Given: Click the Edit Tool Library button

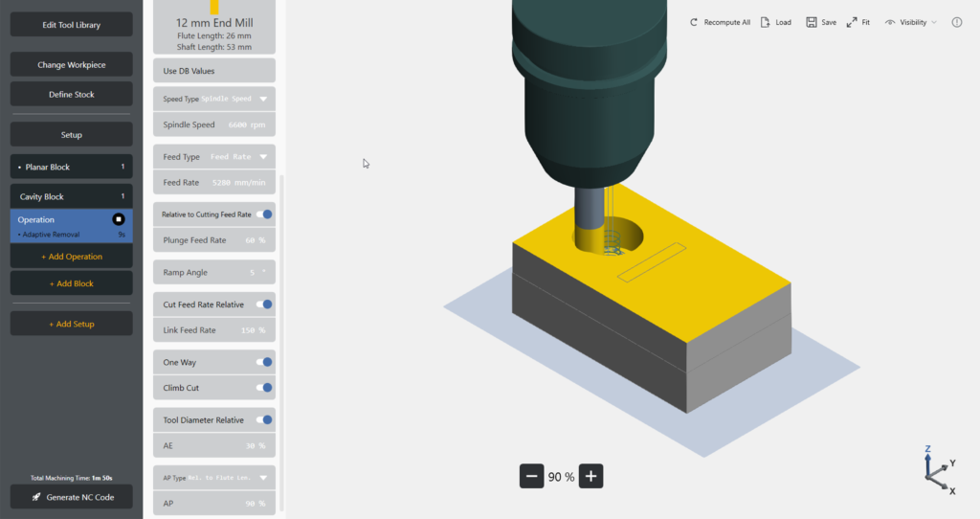Looking at the screenshot, I should point(71,25).
